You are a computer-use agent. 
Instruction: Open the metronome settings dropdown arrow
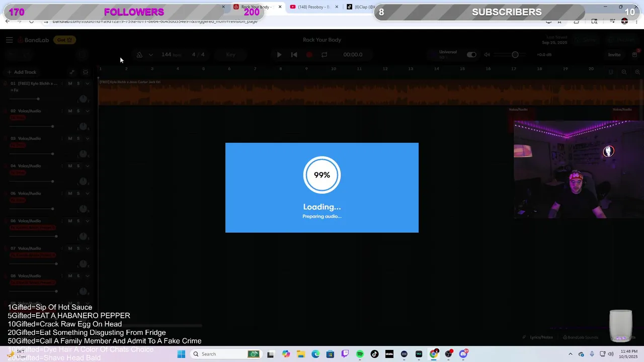pos(150,55)
